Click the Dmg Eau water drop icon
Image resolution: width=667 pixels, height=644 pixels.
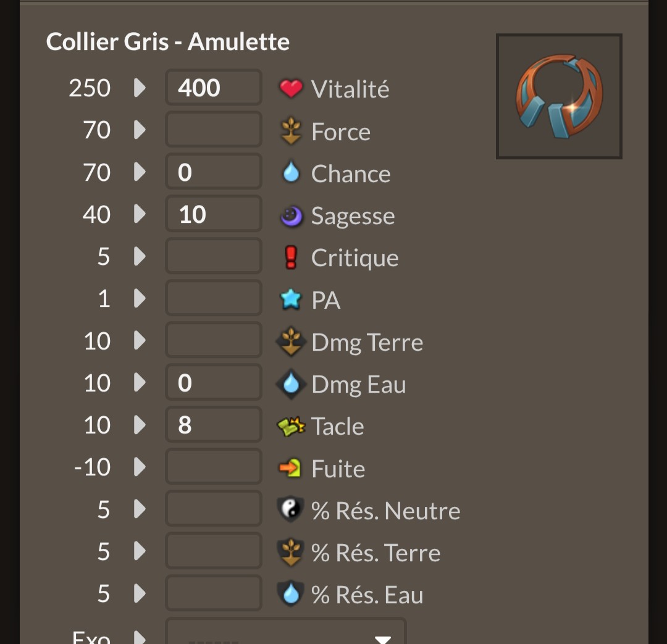coord(291,383)
